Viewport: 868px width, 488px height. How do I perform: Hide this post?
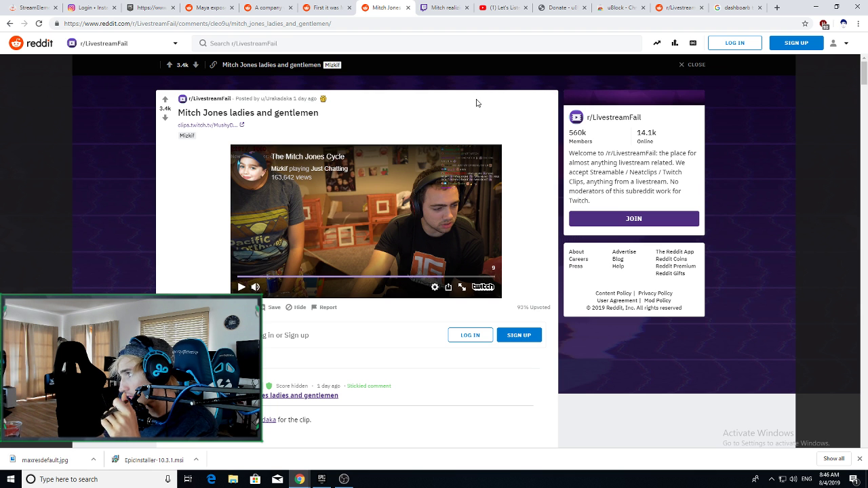(x=296, y=307)
